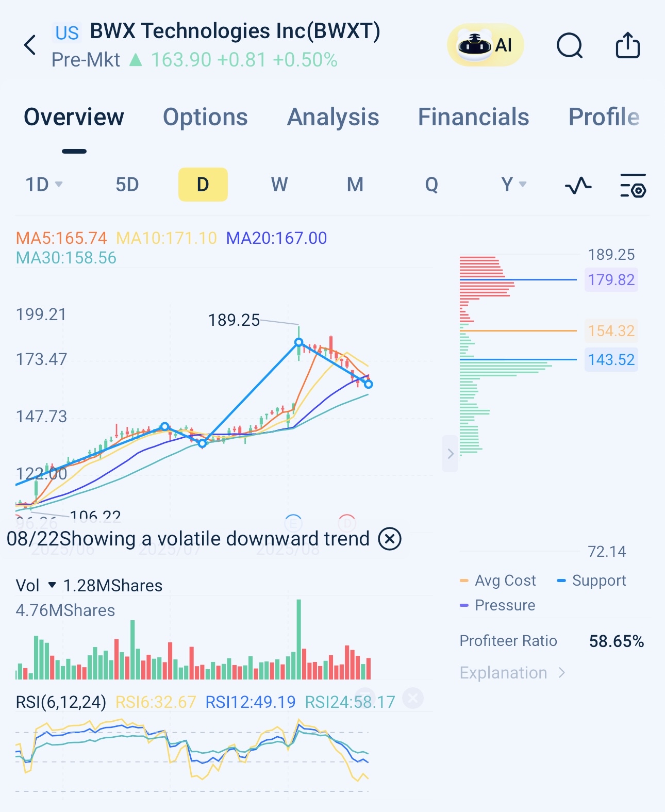
Task: Select the D daily timeframe
Action: click(x=203, y=185)
